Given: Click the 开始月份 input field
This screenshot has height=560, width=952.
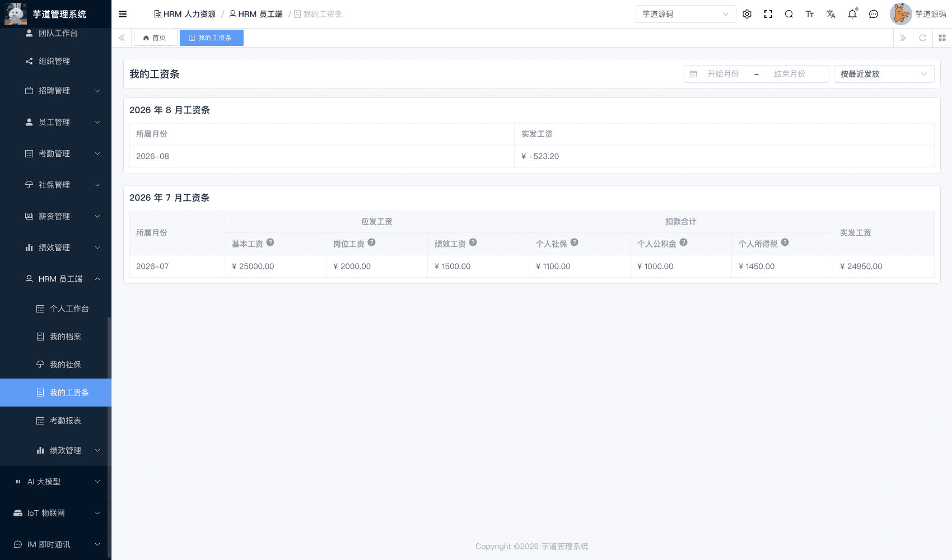Looking at the screenshot, I should [x=723, y=74].
